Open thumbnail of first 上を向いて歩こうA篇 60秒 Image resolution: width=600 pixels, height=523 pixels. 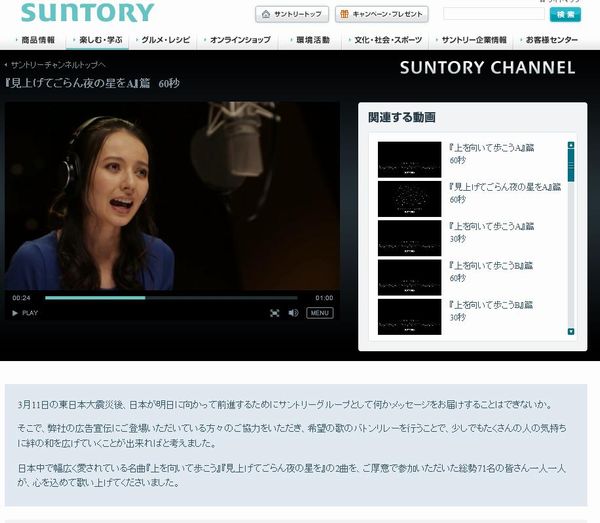tap(409, 160)
